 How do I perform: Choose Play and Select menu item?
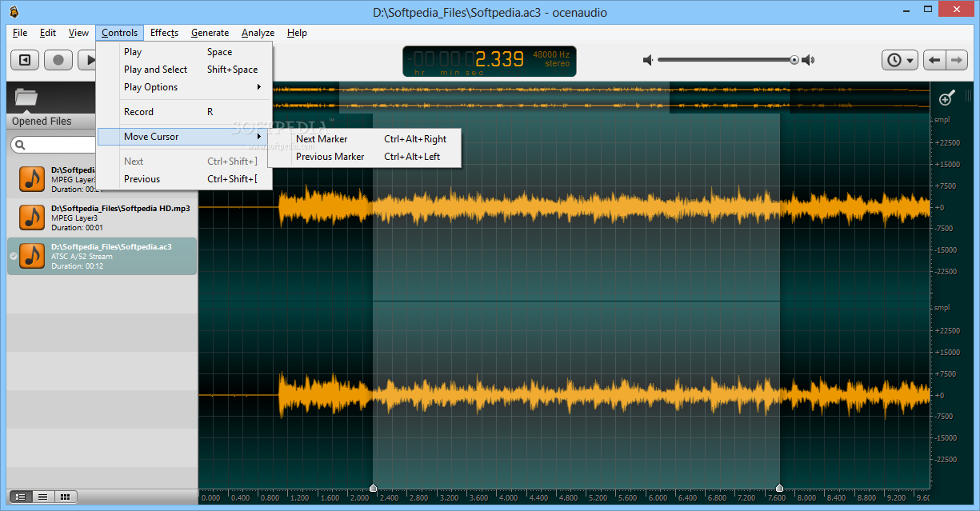[x=185, y=70]
